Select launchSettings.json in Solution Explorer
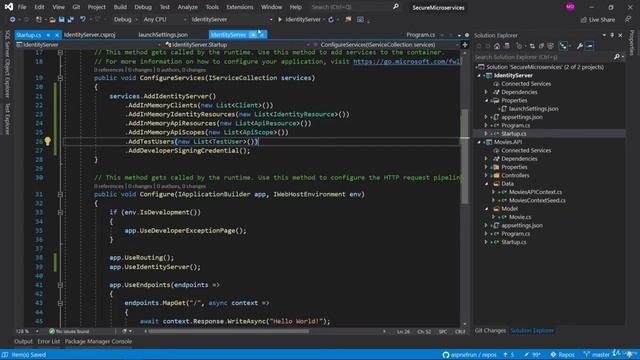Screen dimensions: 640x360 coord(533,109)
